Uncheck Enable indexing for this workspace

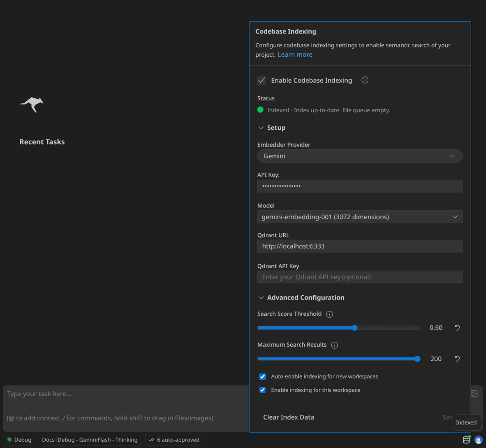(x=262, y=390)
